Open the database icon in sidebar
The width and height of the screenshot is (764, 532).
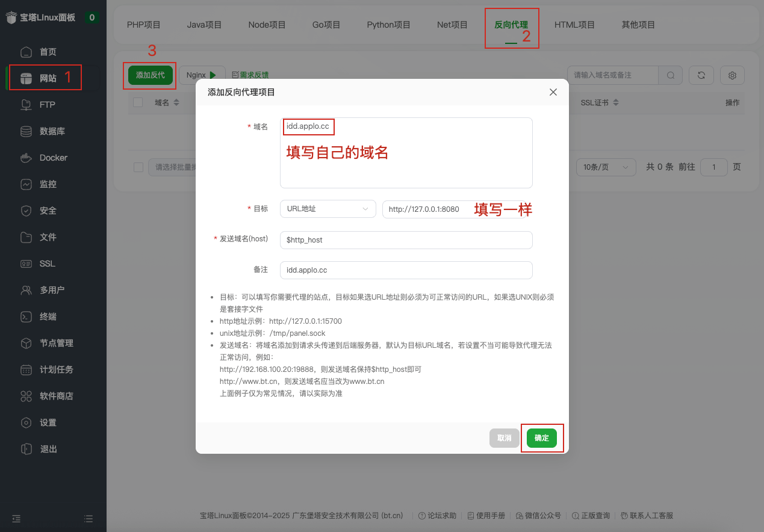click(x=26, y=131)
